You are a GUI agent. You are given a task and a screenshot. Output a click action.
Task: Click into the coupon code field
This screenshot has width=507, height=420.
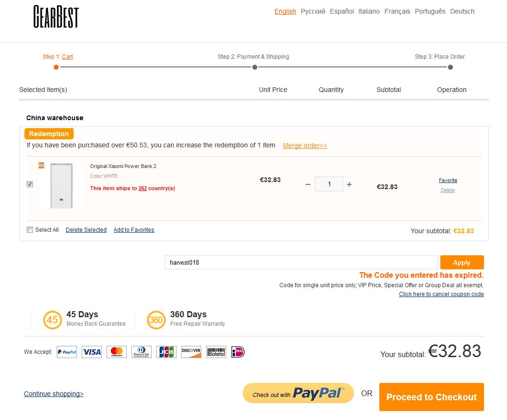pos(301,262)
